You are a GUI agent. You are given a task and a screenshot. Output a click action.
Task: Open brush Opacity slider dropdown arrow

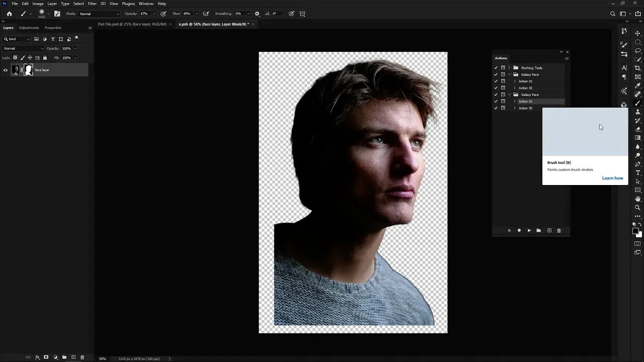tap(153, 14)
